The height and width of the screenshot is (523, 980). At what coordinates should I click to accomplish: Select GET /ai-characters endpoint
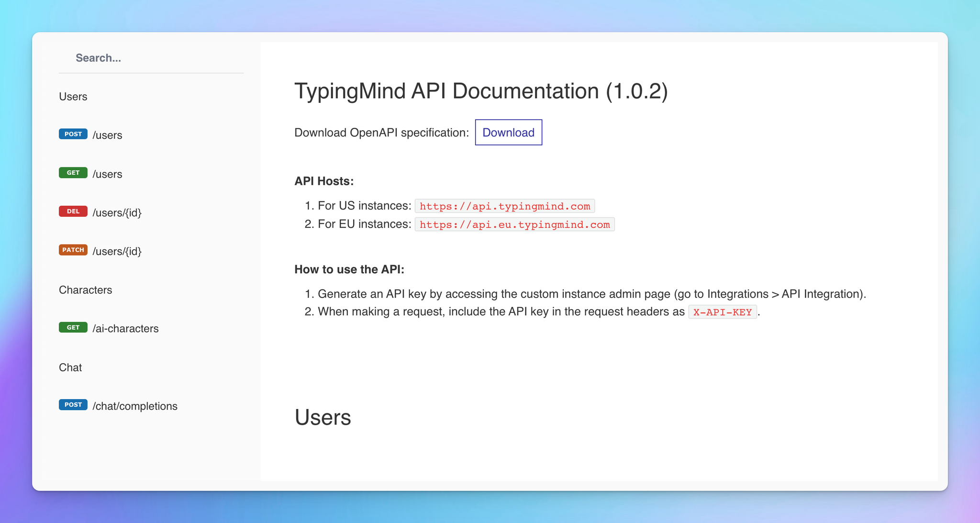109,328
